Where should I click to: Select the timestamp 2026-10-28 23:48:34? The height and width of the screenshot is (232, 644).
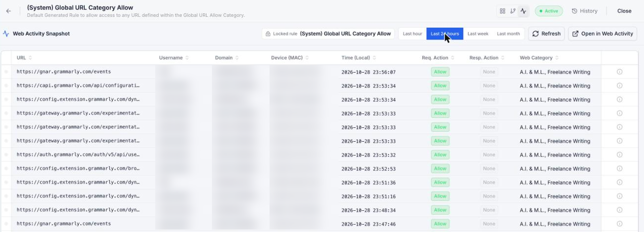(x=369, y=210)
